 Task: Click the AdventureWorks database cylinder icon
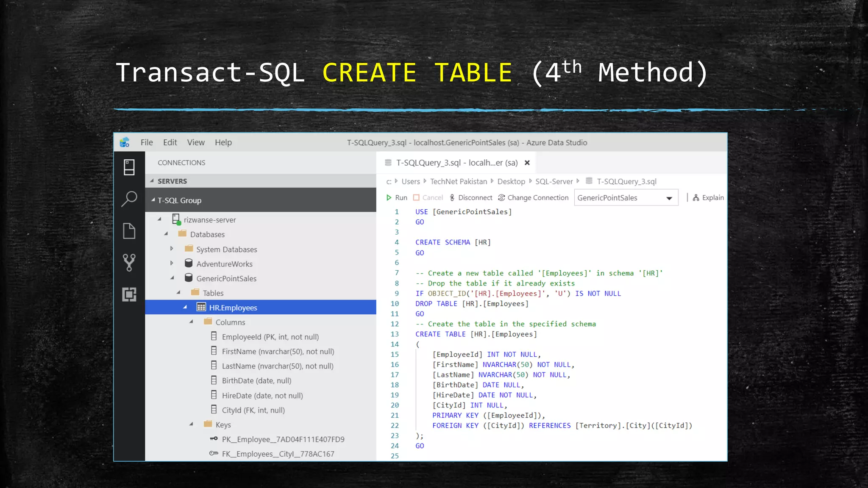[189, 263]
